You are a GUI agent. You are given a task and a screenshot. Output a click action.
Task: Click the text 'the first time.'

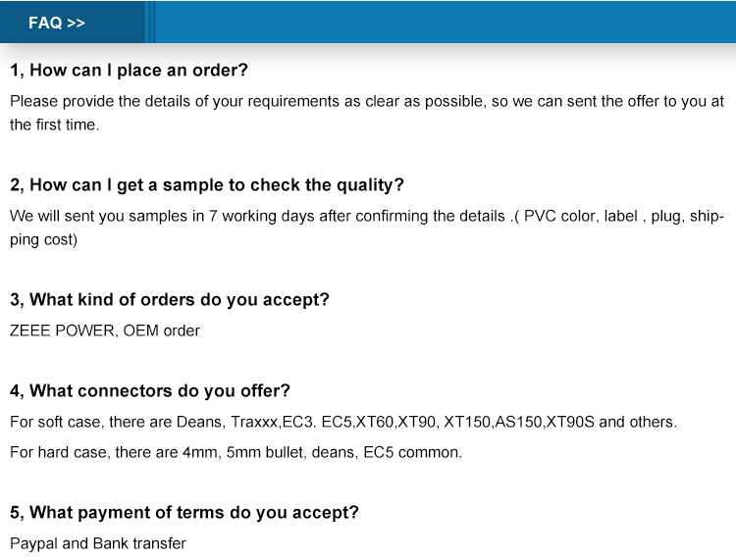point(54,125)
